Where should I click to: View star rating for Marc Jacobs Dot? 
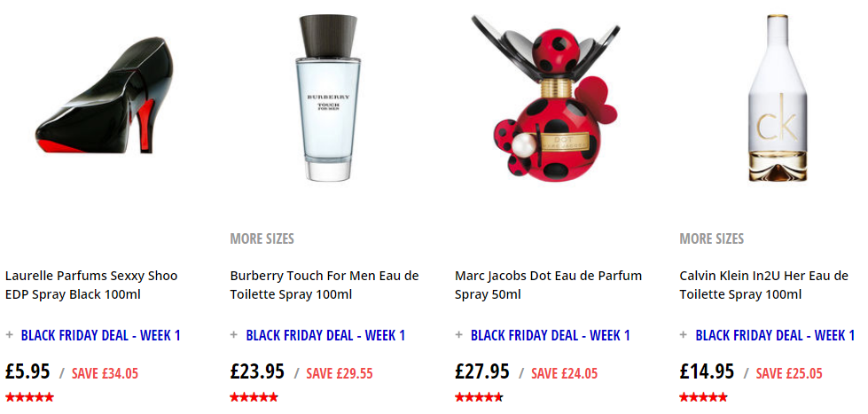(x=479, y=397)
